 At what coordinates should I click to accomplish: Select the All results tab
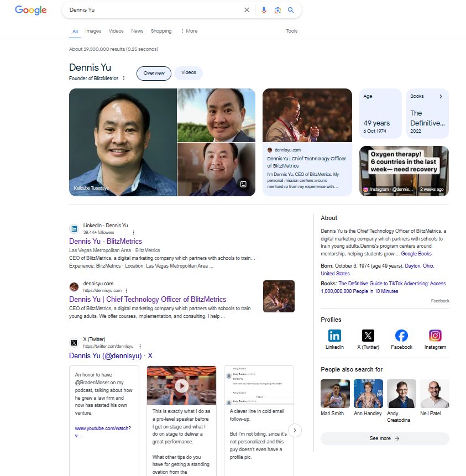(x=75, y=32)
